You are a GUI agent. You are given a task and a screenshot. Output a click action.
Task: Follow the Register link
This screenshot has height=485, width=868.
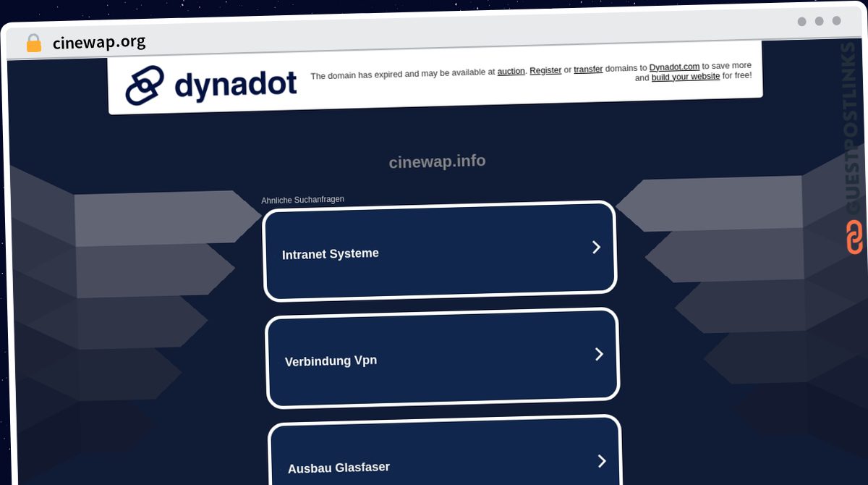pyautogui.click(x=545, y=70)
